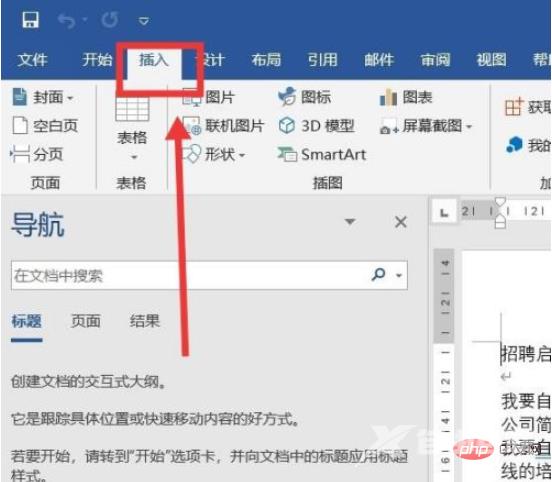Click the 获取 add-ins icon
This screenshot has height=482, width=552.
pyautogui.click(x=513, y=107)
